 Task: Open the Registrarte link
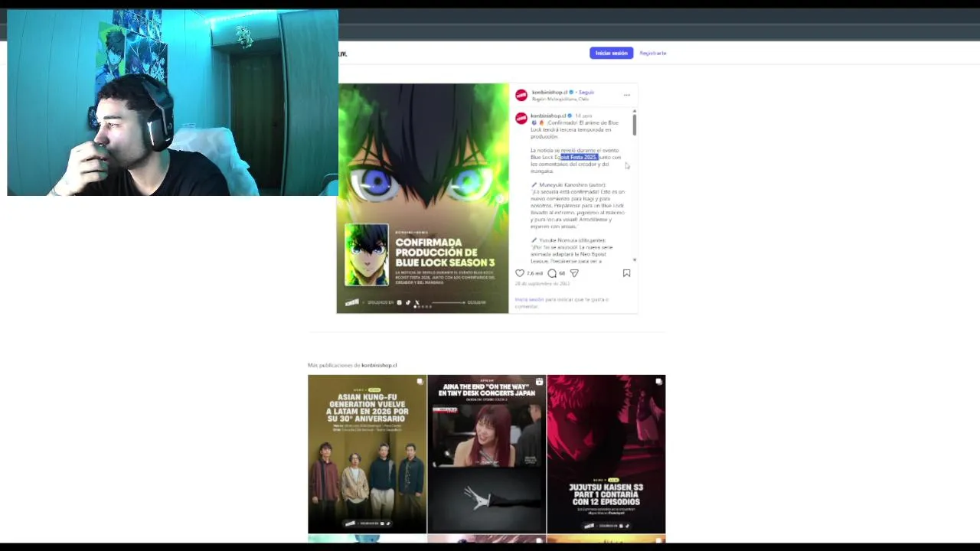(653, 53)
